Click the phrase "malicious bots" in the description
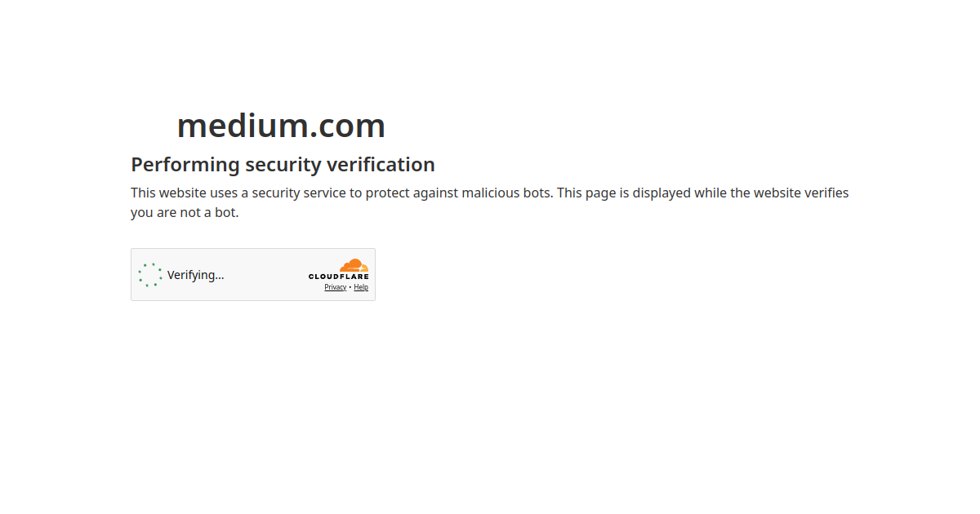Screen dimensions: 980x514 point(506,193)
